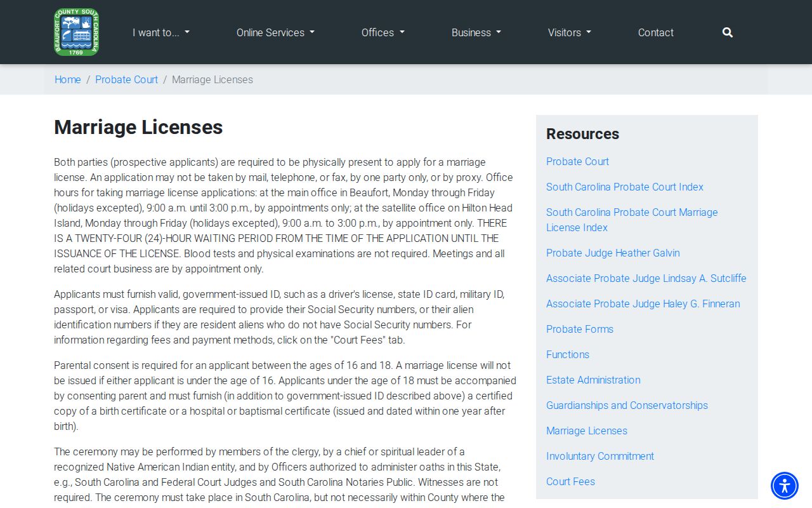Go to the Contact page
The image size is (812, 508).
tap(656, 32)
